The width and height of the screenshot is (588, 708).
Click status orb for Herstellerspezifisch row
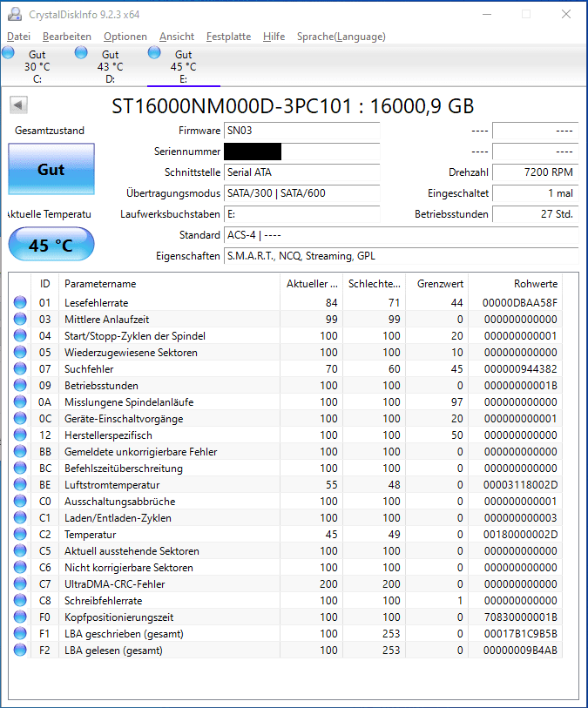pos(20,435)
